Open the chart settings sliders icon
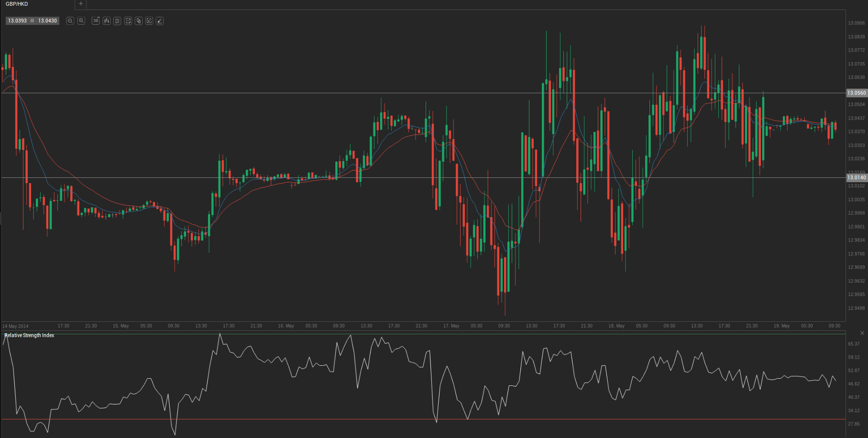This screenshot has height=438, width=868. click(117, 21)
